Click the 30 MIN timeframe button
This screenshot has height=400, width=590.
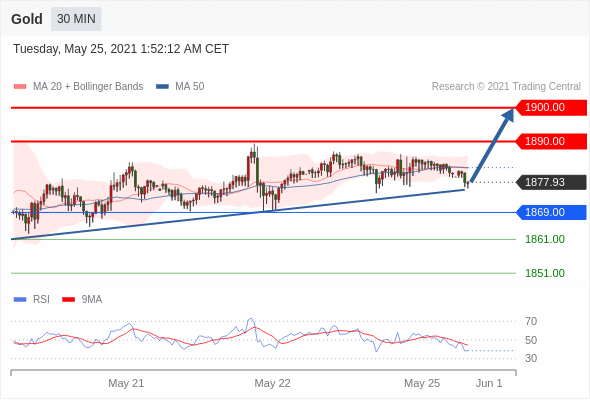click(x=76, y=19)
